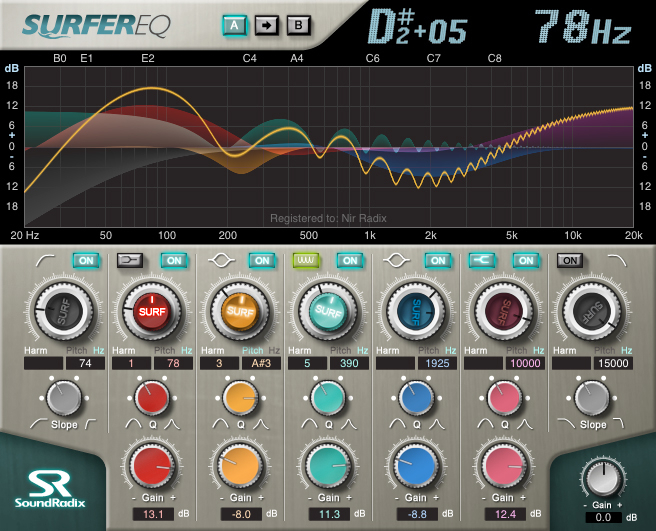Click the blue band bell shape icon
Screen dimensions: 656x531
tap(397, 260)
